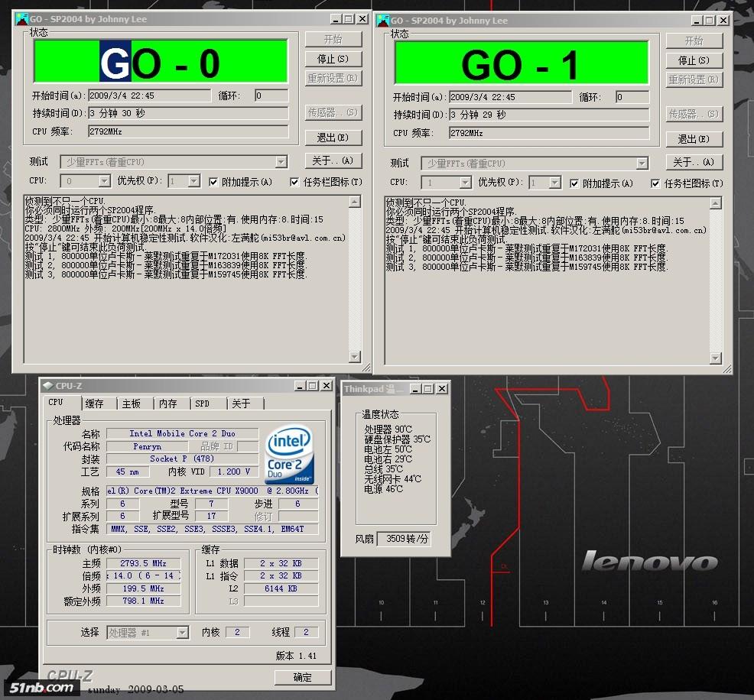Expand the 测试 type dropdown in GO-0 window
The width and height of the screenshot is (754, 700).
pyautogui.click(x=281, y=162)
